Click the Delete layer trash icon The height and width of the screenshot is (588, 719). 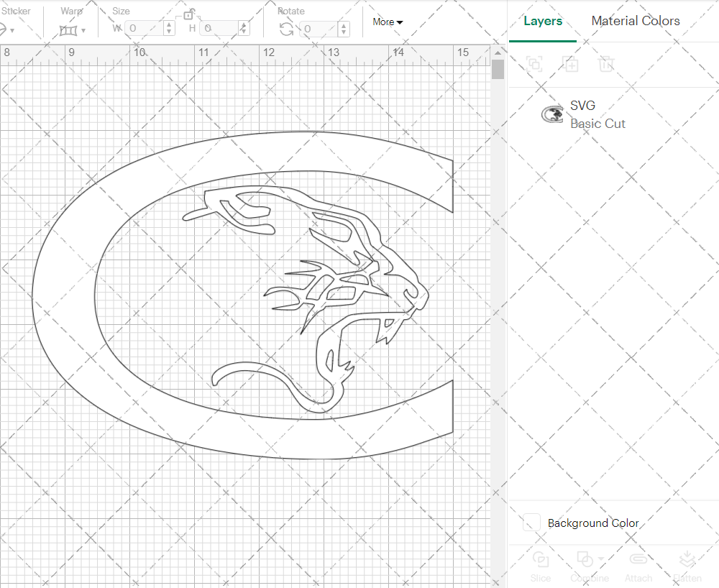(605, 64)
